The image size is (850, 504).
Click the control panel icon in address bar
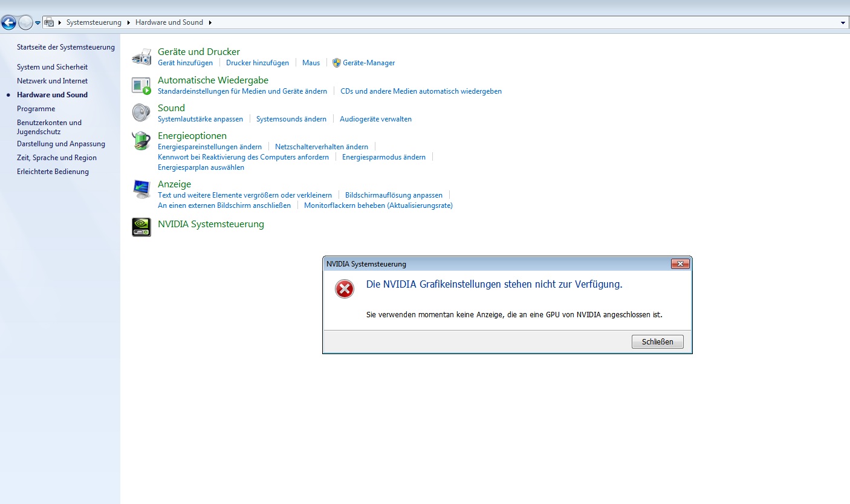(50, 22)
